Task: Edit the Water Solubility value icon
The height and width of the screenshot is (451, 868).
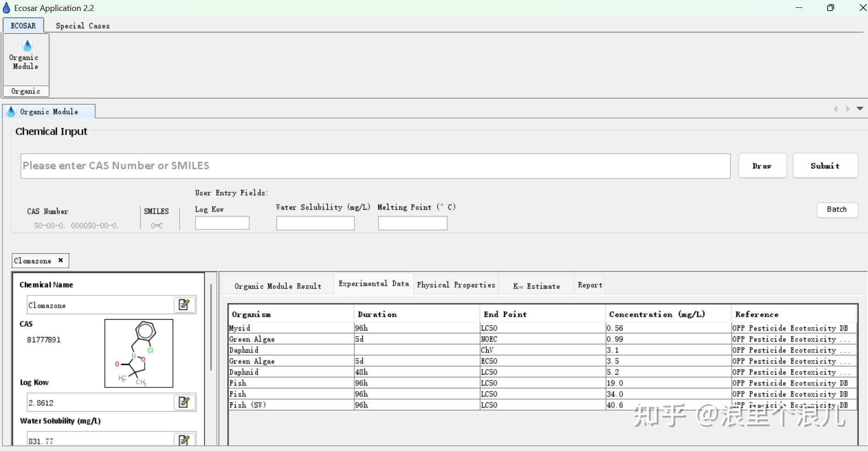Action: pyautogui.click(x=184, y=440)
